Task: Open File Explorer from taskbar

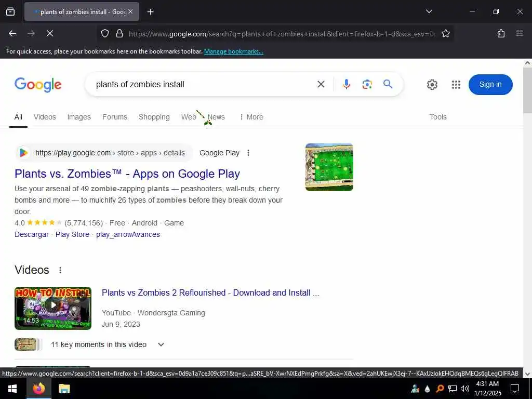Action: pos(64,389)
